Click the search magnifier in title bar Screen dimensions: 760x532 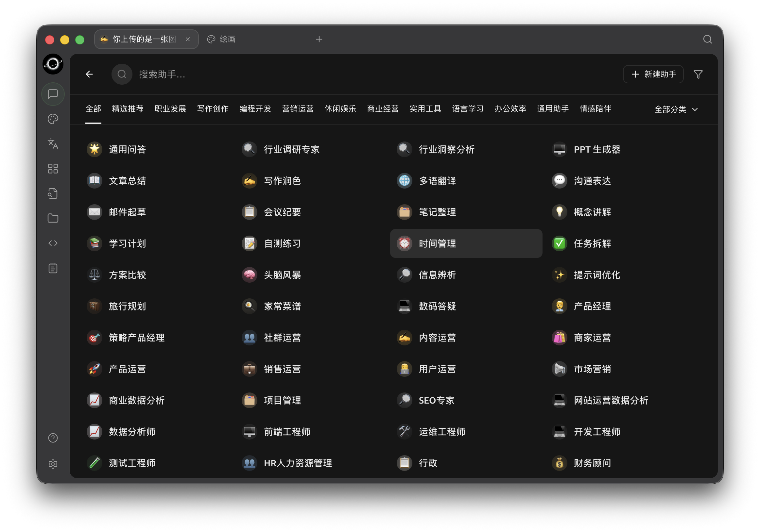click(x=707, y=39)
